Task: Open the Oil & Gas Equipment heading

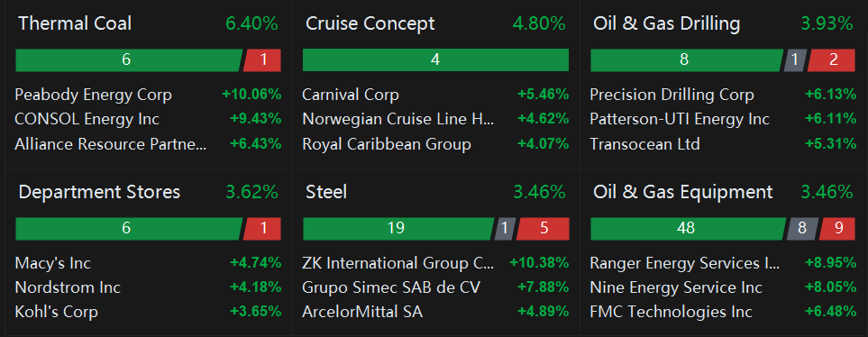Action: tap(682, 192)
